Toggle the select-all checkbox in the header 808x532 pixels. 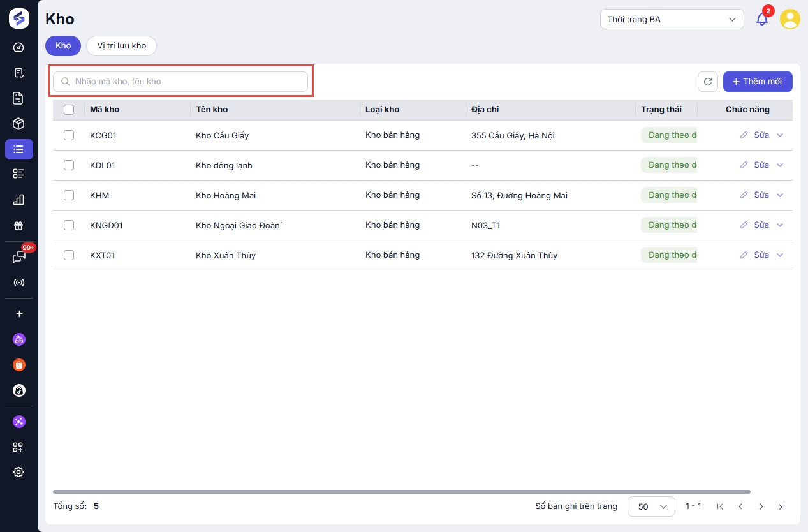(x=69, y=110)
